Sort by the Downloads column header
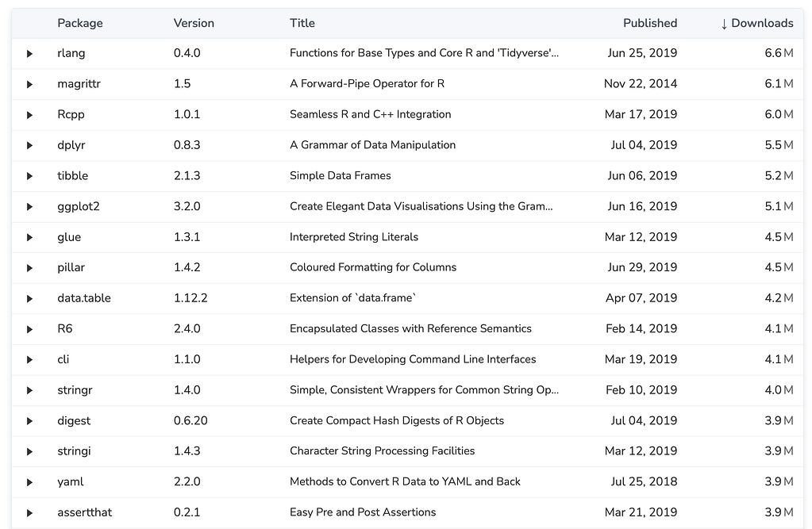This screenshot has width=812, height=529. [x=756, y=24]
